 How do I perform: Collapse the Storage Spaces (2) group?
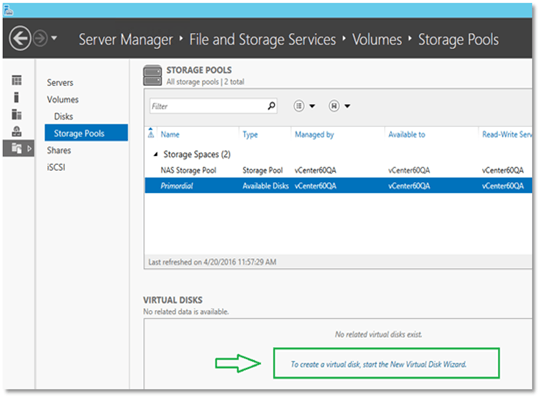[155, 155]
